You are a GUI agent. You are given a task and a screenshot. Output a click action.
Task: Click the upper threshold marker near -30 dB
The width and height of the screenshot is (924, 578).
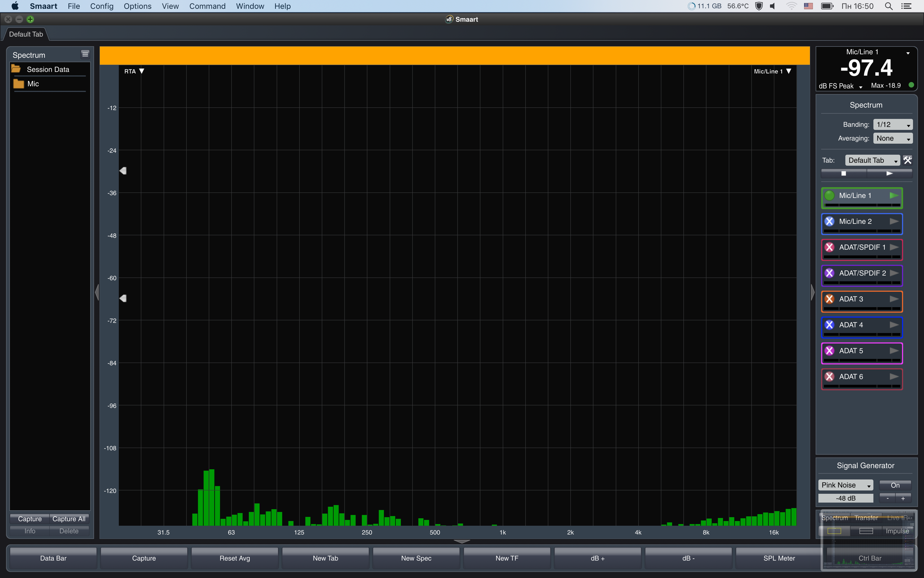coord(123,170)
